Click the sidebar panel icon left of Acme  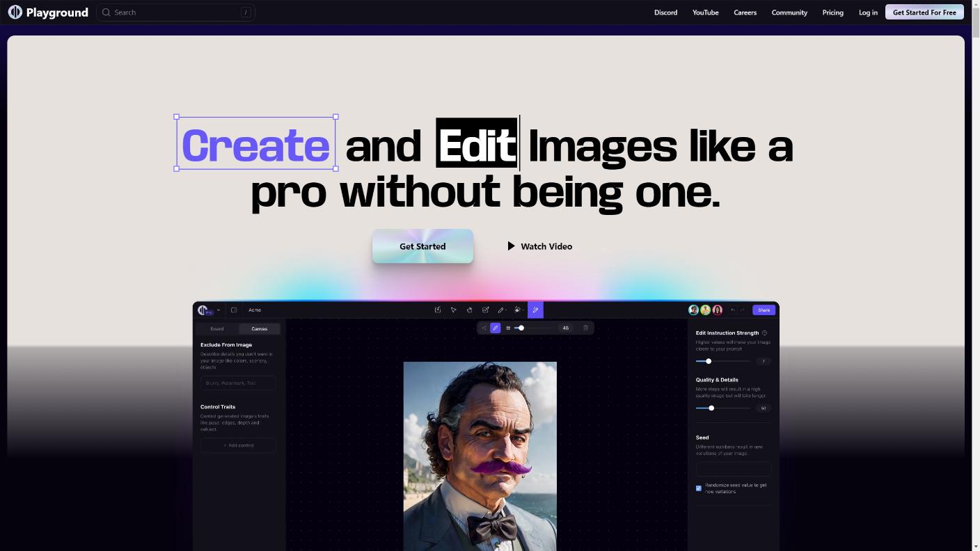click(x=234, y=310)
